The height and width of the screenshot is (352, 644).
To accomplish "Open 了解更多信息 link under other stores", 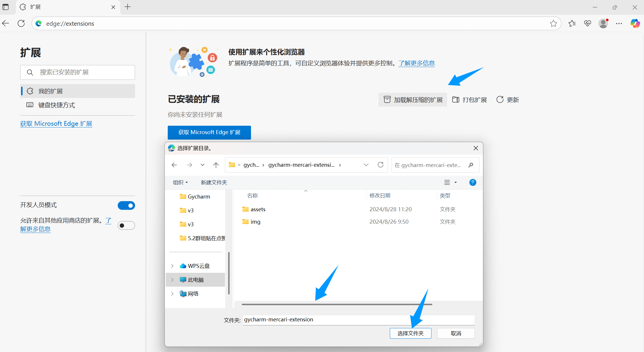I will click(36, 229).
